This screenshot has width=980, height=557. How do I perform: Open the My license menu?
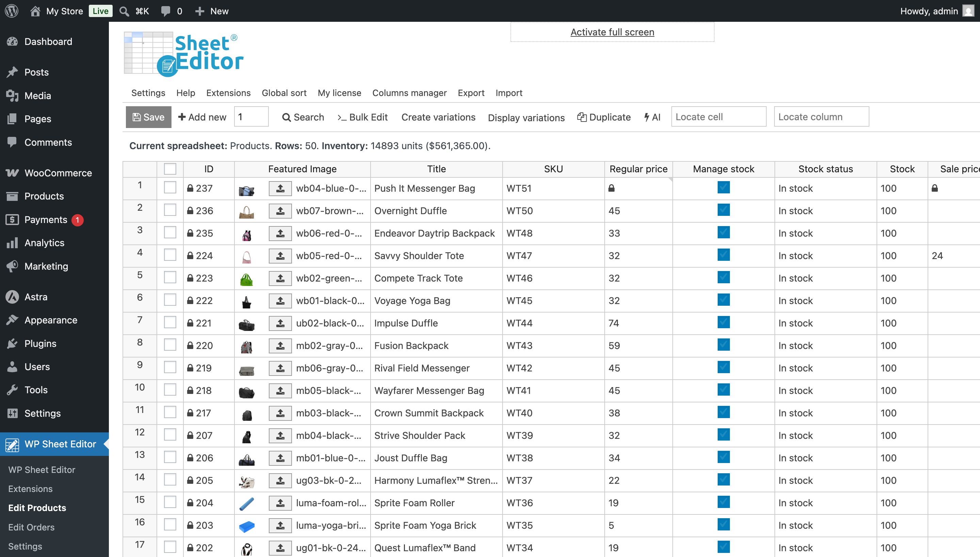[x=339, y=93]
